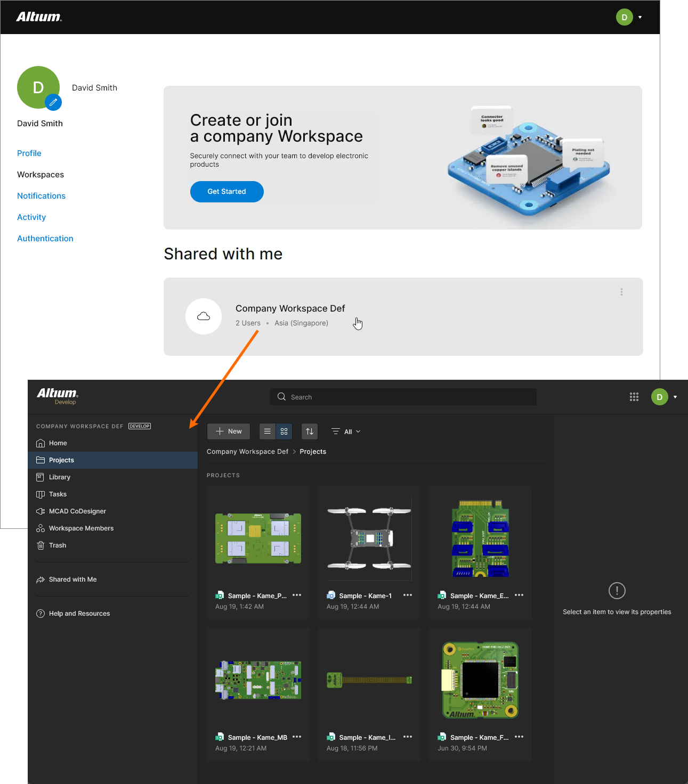Viewport: 688px width, 784px height.
Task: Open more options for Sample - Kame-1
Action: click(x=408, y=595)
